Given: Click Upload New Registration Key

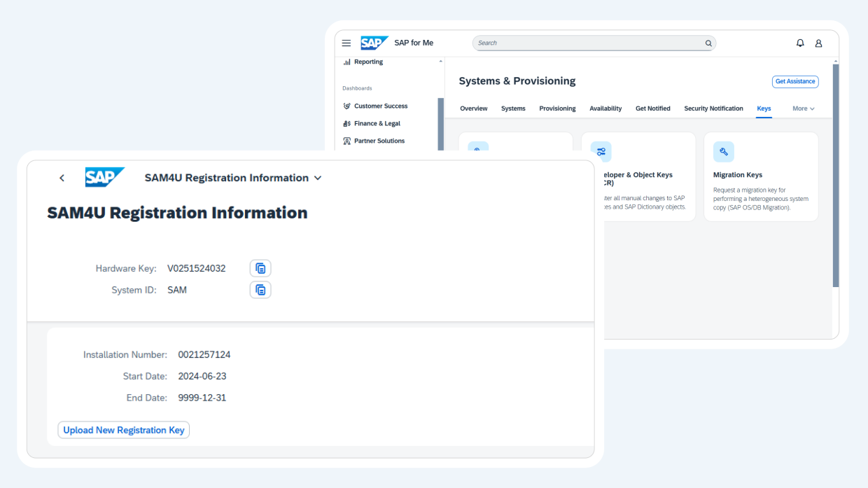Looking at the screenshot, I should [124, 430].
